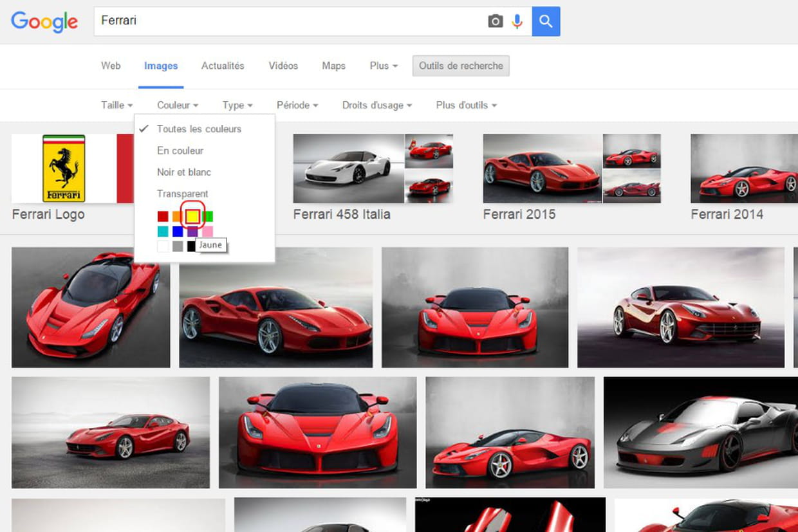Expand the Plus d'outils dropdown
The height and width of the screenshot is (532, 798).
(467, 105)
